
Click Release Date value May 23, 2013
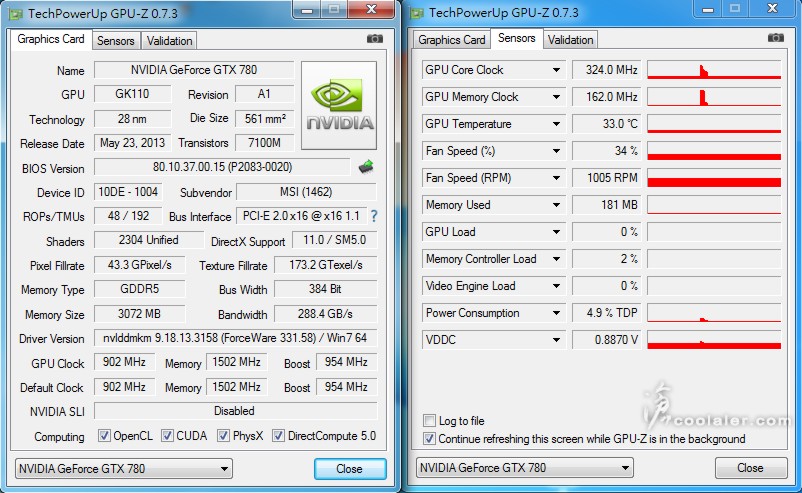(132, 143)
